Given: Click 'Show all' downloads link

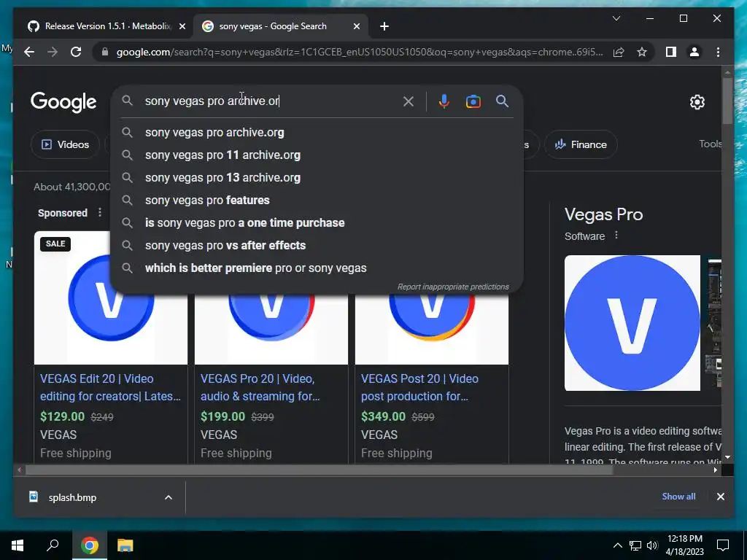Looking at the screenshot, I should pyautogui.click(x=678, y=497).
